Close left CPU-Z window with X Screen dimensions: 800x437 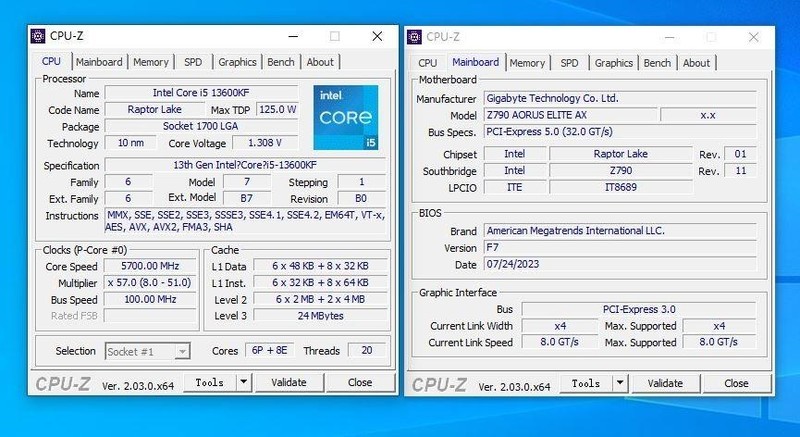pyautogui.click(x=377, y=36)
